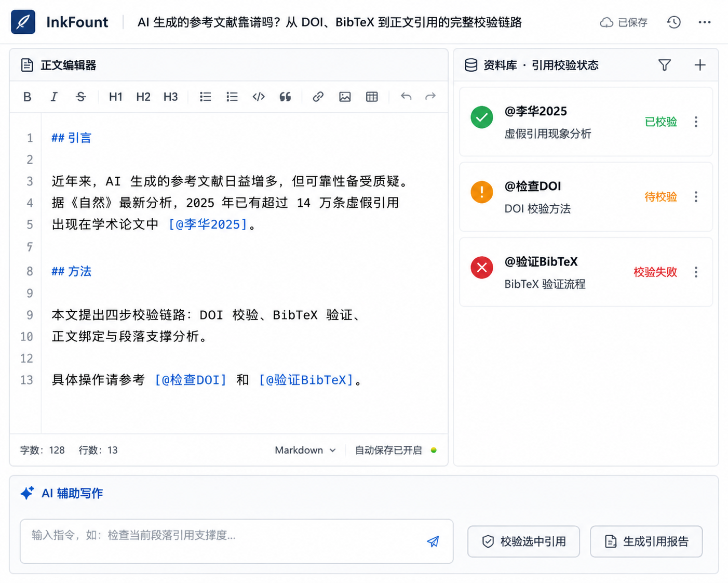Insert H3 heading
728x583 pixels.
[170, 97]
